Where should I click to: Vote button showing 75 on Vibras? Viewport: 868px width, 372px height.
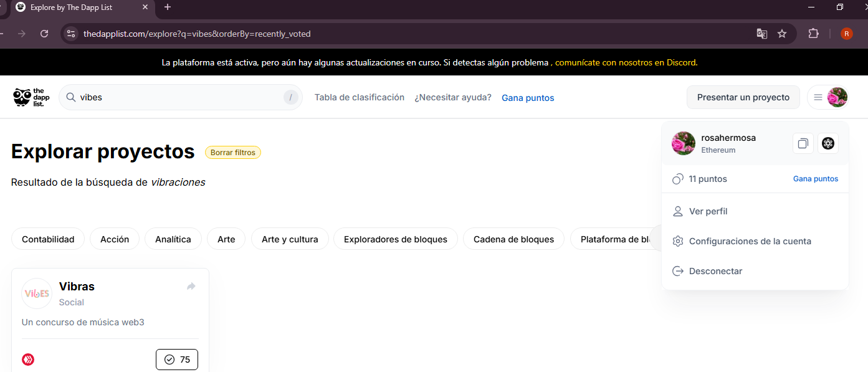(x=177, y=360)
